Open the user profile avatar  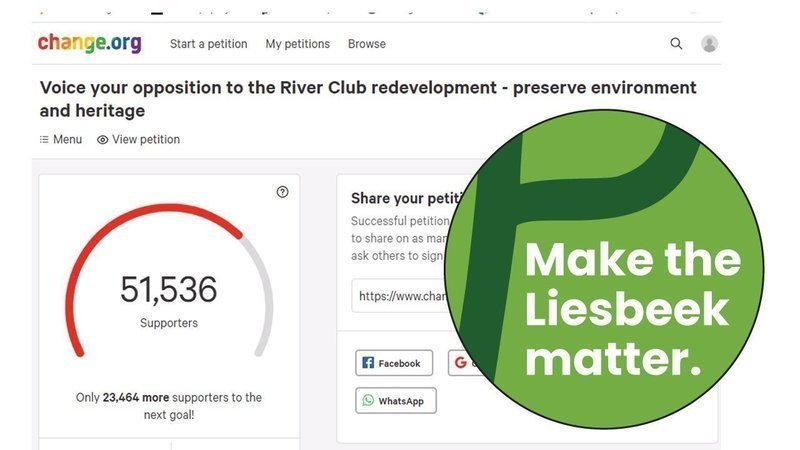pyautogui.click(x=709, y=44)
